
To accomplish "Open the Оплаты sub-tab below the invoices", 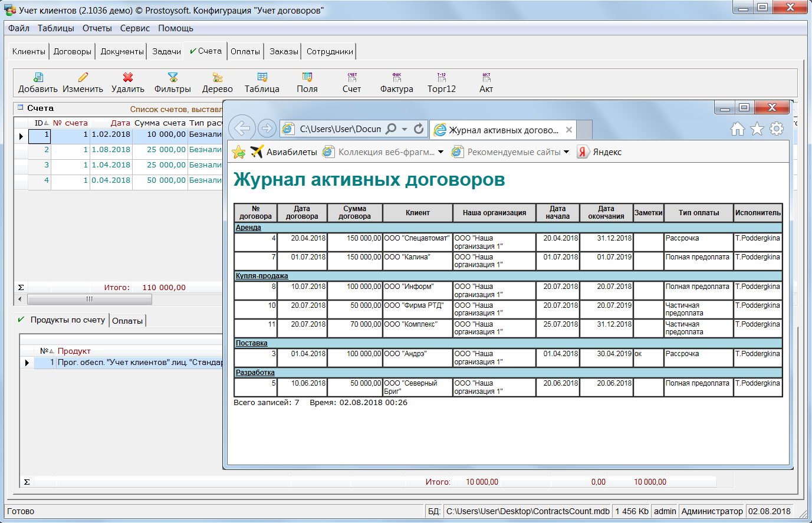I will pyautogui.click(x=127, y=321).
